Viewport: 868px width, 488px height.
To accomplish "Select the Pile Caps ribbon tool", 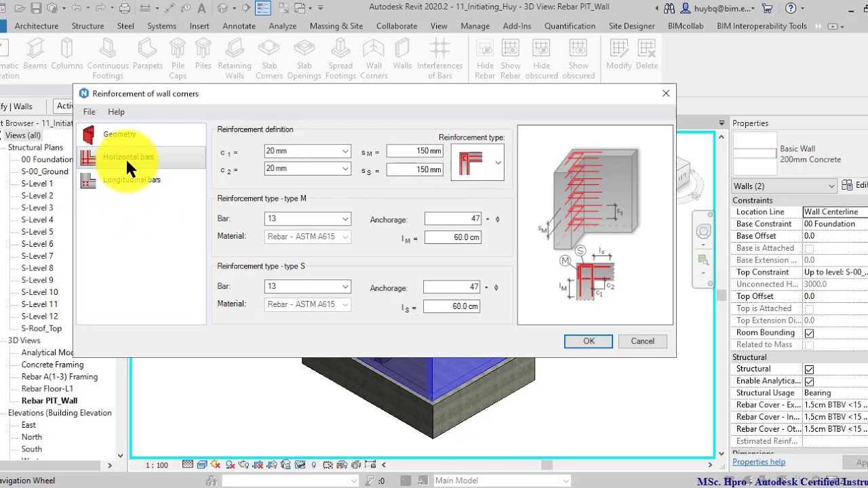I will pyautogui.click(x=178, y=58).
